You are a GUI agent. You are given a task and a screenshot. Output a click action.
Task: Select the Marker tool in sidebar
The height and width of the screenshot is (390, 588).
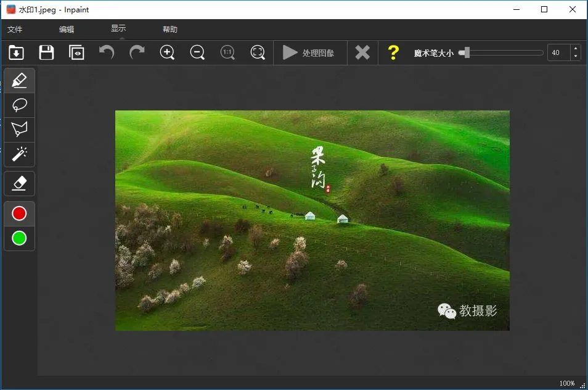click(x=19, y=80)
